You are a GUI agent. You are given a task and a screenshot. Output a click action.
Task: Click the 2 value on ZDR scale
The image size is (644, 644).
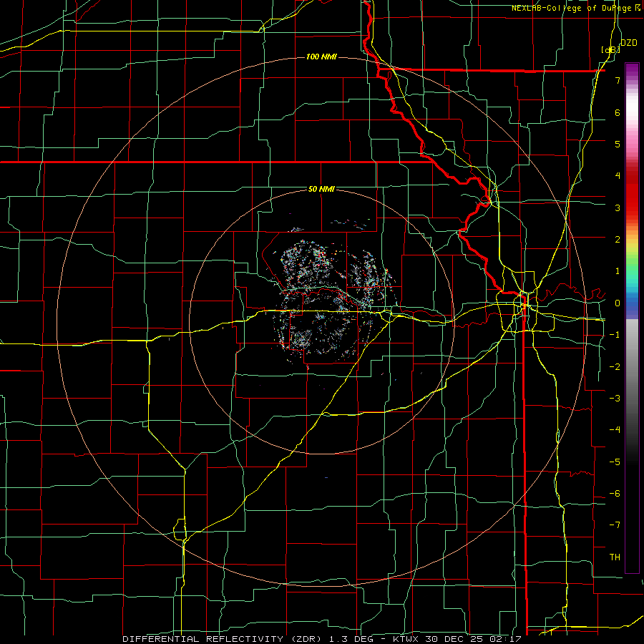click(618, 240)
